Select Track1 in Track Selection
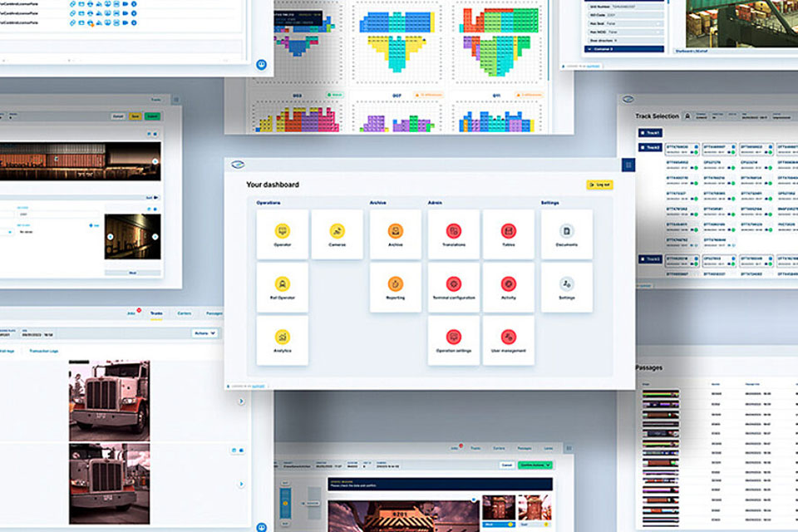Viewport: 798px width, 532px height. click(650, 133)
